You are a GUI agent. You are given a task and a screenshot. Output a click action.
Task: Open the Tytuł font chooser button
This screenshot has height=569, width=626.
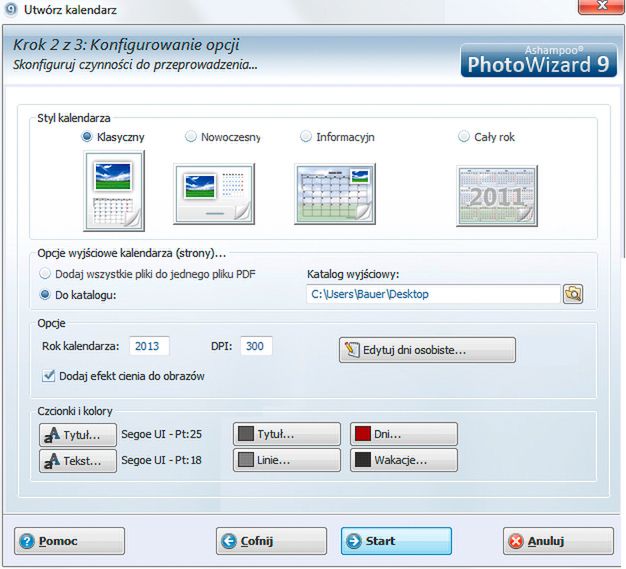click(x=78, y=435)
